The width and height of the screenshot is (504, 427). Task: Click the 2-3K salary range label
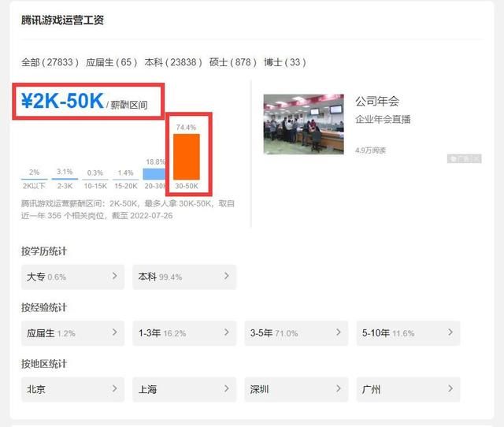pyautogui.click(x=65, y=186)
